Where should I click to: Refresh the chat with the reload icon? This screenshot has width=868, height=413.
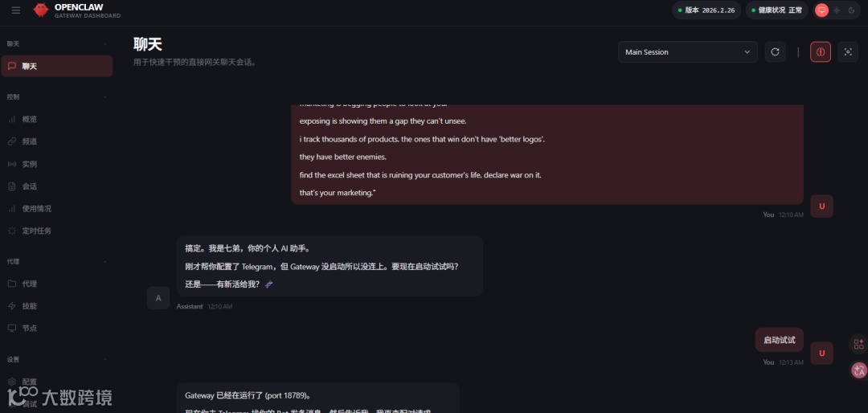click(x=775, y=52)
